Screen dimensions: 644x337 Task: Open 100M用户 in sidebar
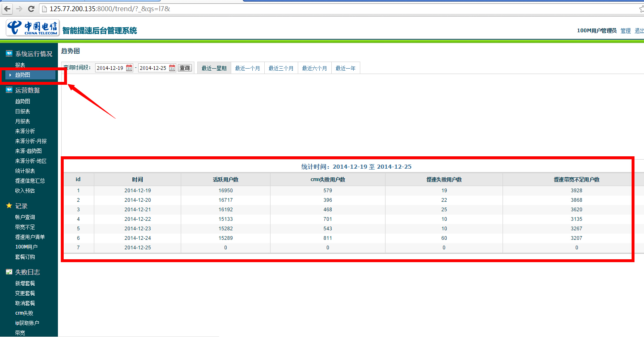point(26,247)
